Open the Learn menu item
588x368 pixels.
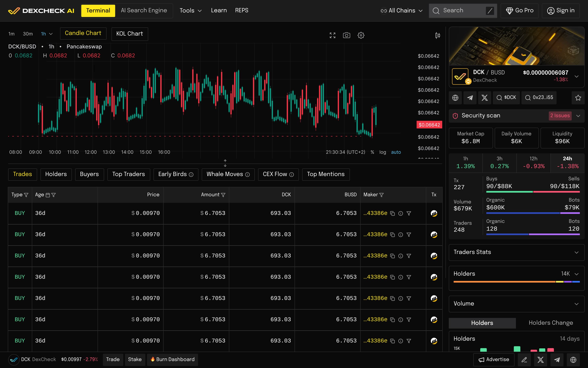pyautogui.click(x=219, y=10)
